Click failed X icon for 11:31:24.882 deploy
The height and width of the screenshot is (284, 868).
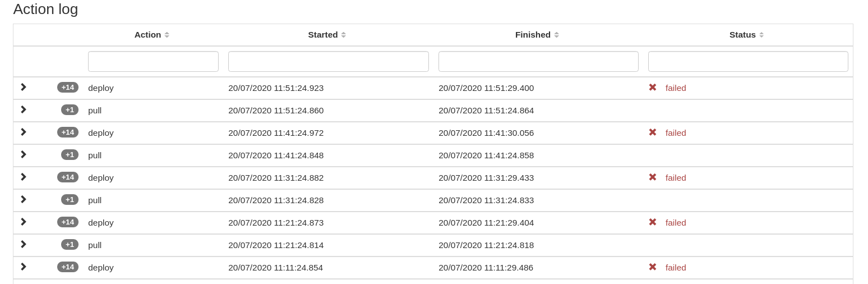tap(653, 177)
